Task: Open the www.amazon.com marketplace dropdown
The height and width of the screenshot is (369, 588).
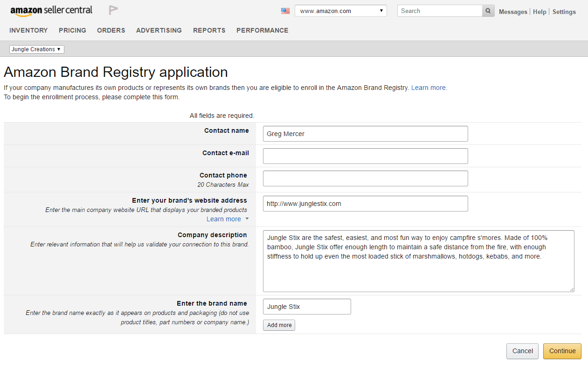Action: click(x=341, y=11)
